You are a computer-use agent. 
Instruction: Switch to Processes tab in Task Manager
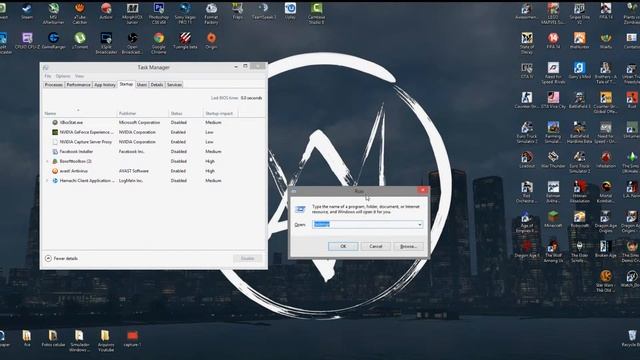coord(53,84)
